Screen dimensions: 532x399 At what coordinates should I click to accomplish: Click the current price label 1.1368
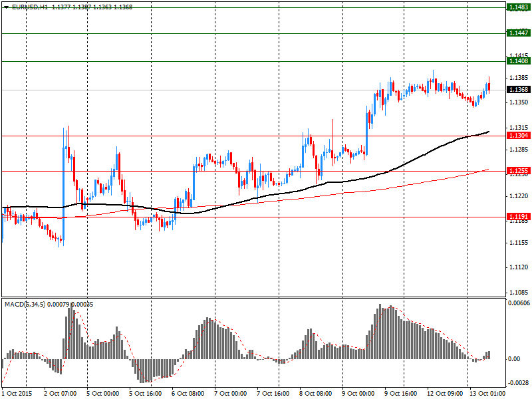(519, 90)
